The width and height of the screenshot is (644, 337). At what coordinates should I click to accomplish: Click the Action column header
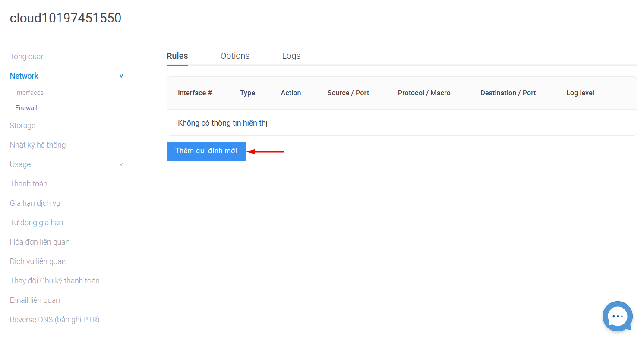[291, 93]
